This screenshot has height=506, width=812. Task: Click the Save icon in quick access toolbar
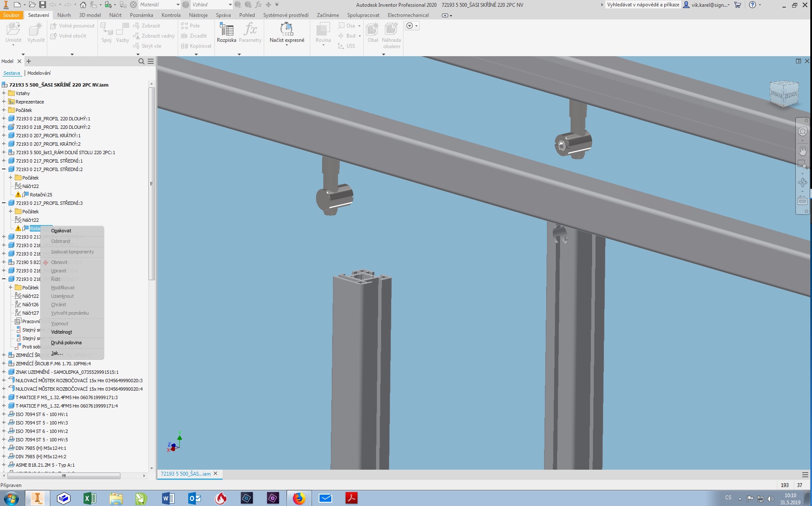pyautogui.click(x=42, y=5)
